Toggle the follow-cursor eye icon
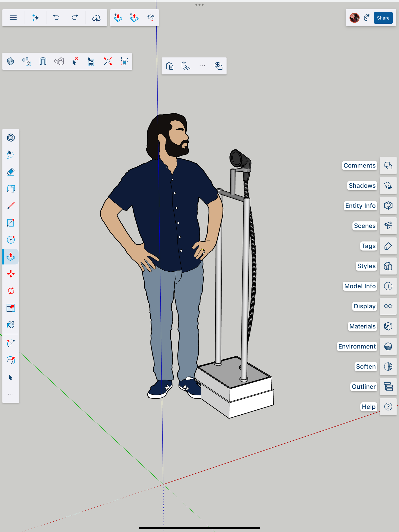This screenshot has height=532, width=399. tap(367, 18)
